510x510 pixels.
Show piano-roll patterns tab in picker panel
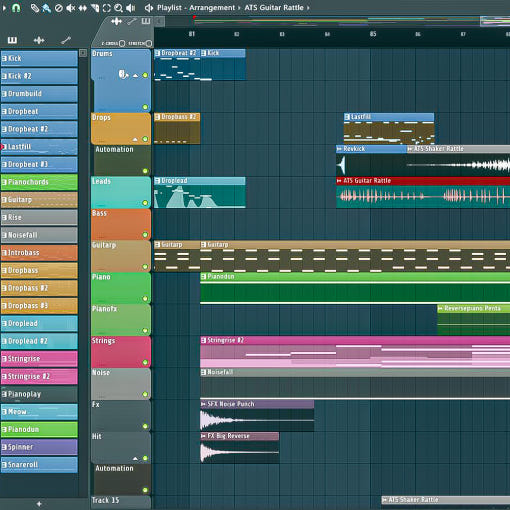click(x=12, y=40)
